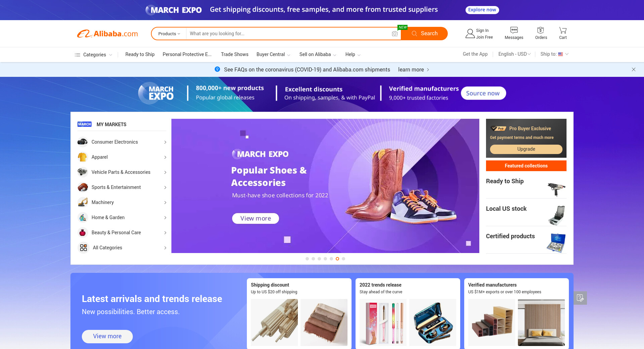Click the Alibaba.com logo
The height and width of the screenshot is (349, 644).
point(107,34)
